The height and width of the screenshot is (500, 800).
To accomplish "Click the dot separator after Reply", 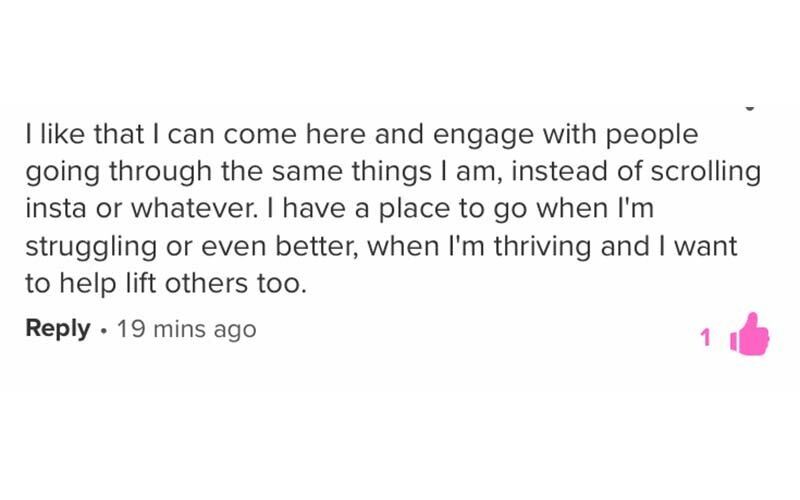I will 103,329.
